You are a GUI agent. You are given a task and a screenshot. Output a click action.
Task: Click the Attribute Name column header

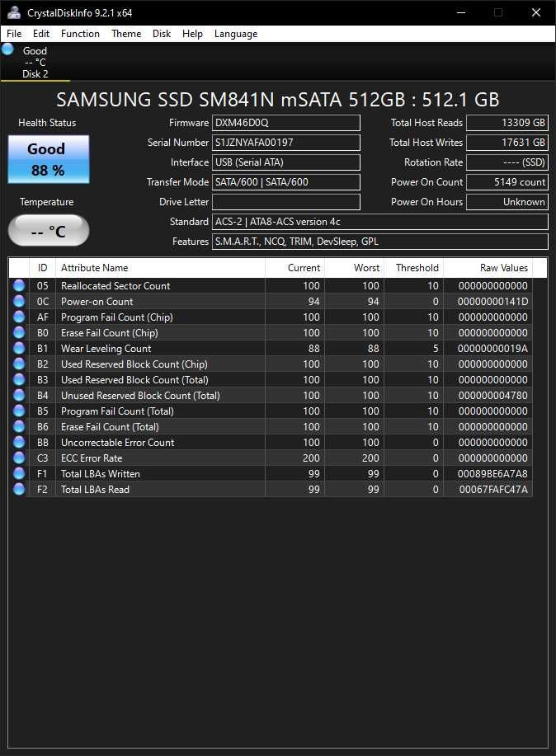pos(160,268)
